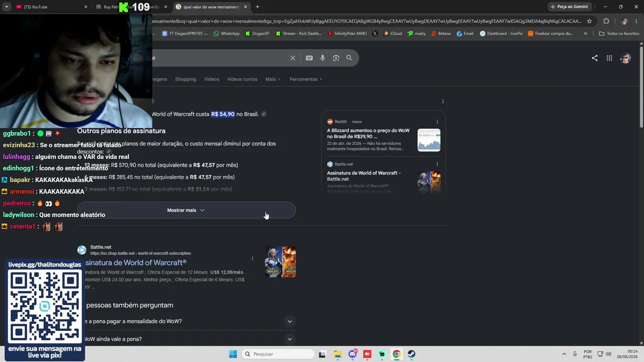Screen dimensions: 644x362
Task: Close the YouTube tab
Action: 86,7
